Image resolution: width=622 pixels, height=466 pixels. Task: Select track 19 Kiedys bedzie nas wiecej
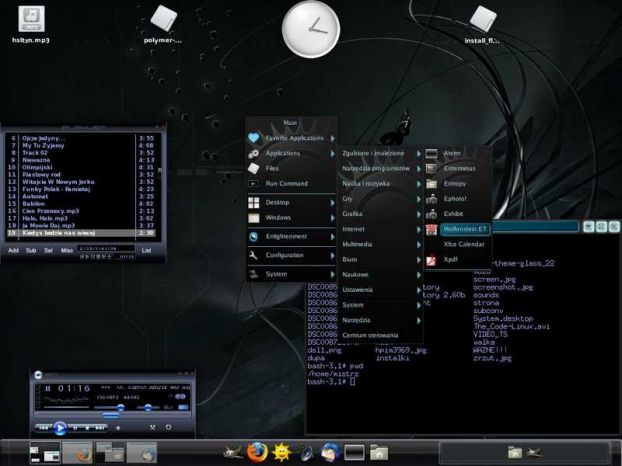pyautogui.click(x=81, y=233)
